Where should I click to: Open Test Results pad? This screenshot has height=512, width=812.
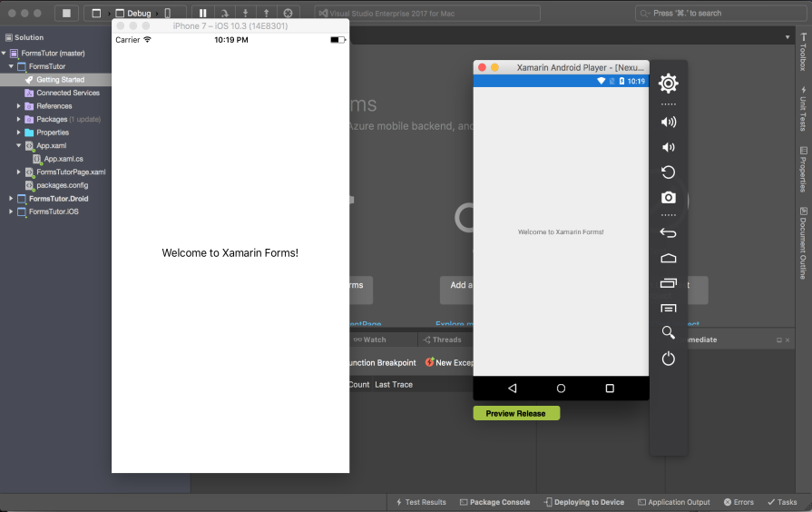click(x=421, y=502)
